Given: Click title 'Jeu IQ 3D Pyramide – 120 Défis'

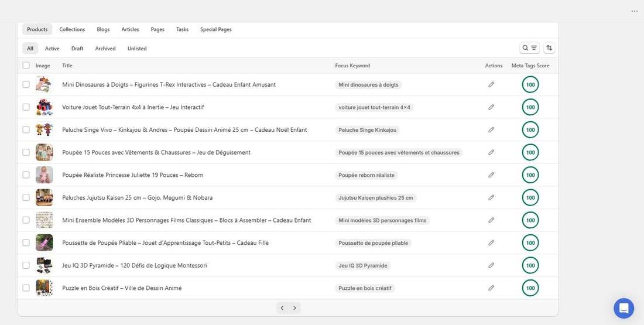Looking at the screenshot, I should (x=135, y=265).
